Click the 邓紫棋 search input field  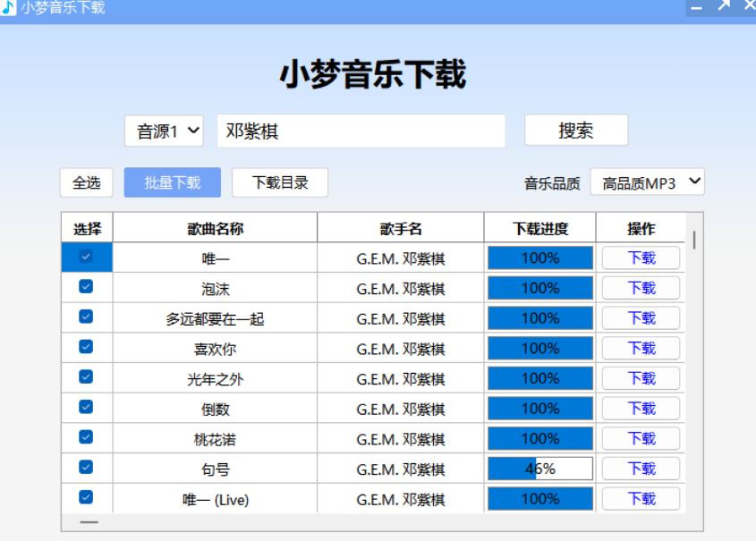coord(361,130)
